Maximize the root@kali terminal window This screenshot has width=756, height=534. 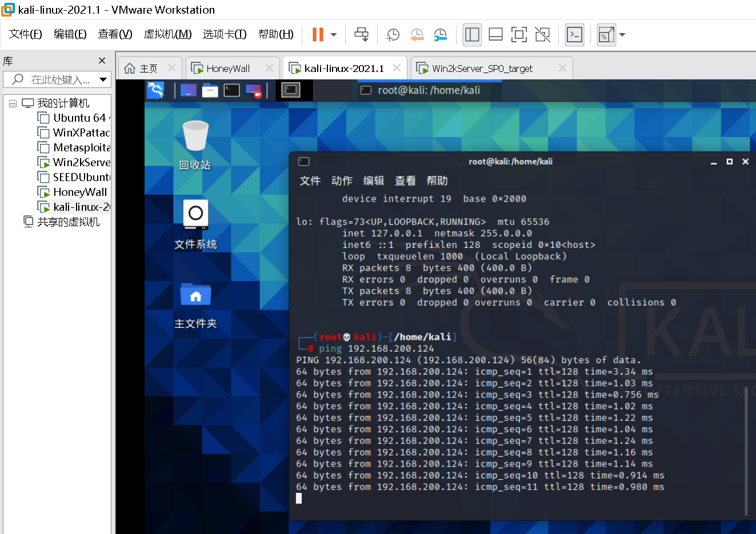(730, 162)
